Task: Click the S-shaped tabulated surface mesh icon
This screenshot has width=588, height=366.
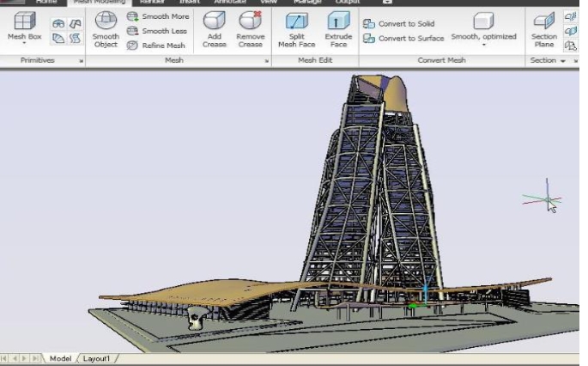Action: [x=76, y=39]
